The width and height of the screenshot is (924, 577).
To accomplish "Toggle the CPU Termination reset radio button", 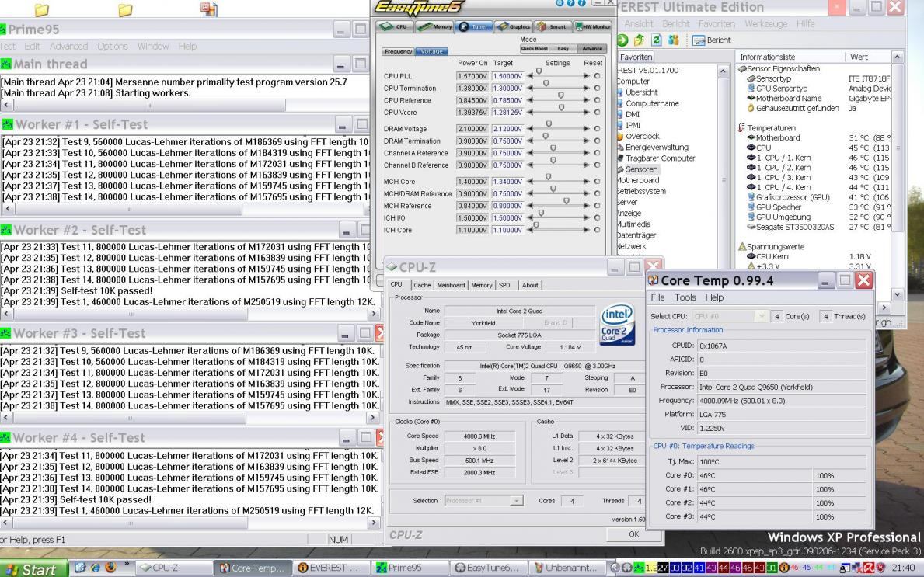I will tap(597, 89).
